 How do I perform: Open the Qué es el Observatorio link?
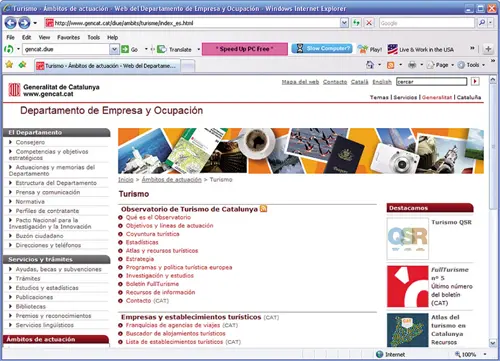click(158, 217)
